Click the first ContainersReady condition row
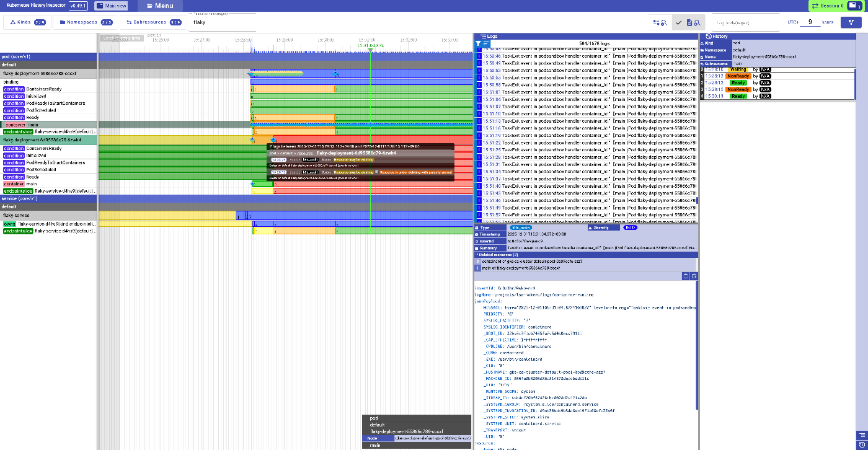Image resolution: width=868 pixels, height=450 pixels. point(49,89)
